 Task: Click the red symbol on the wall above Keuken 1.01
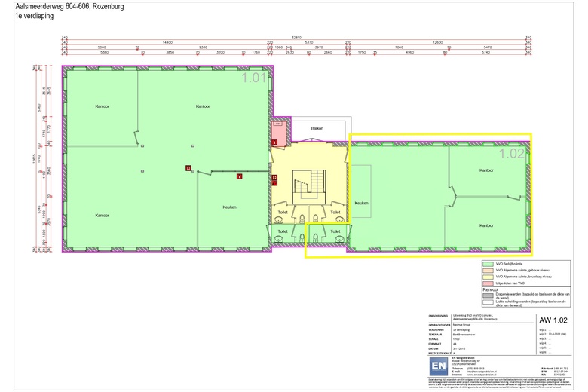239,176
